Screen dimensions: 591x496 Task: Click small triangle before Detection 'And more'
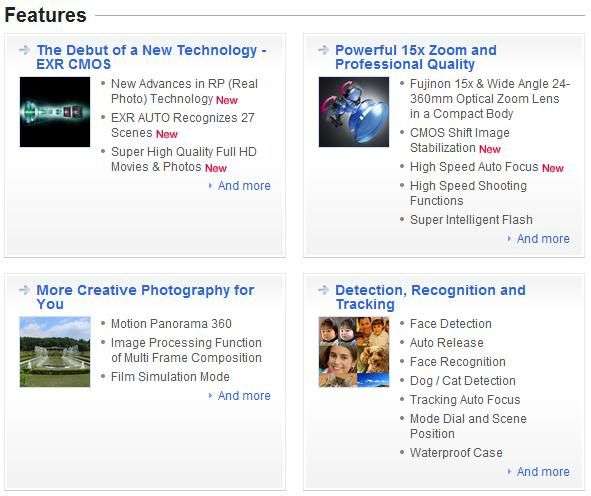point(509,472)
